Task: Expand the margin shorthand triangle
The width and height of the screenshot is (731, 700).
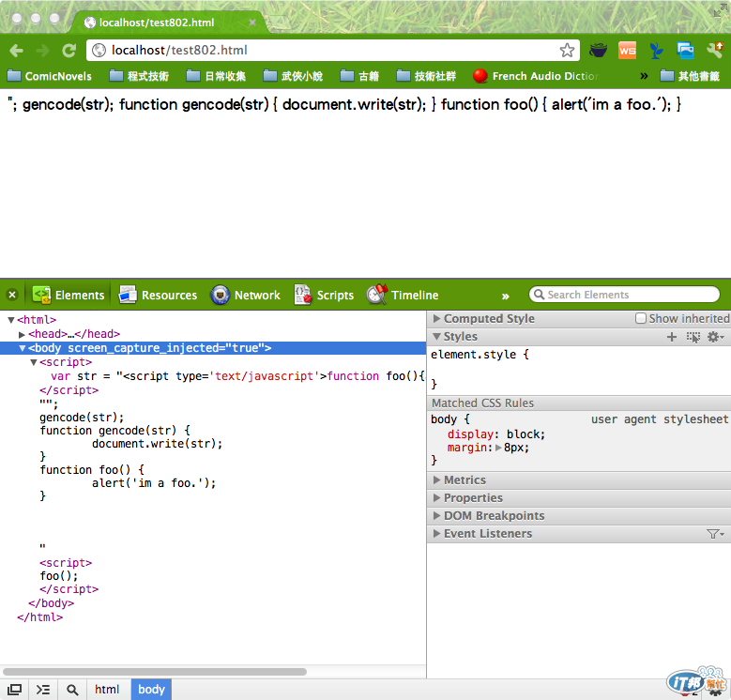Action: [x=498, y=448]
